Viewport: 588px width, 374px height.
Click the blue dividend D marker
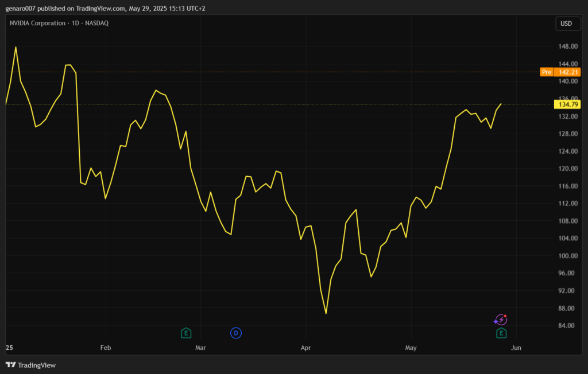[x=235, y=333]
